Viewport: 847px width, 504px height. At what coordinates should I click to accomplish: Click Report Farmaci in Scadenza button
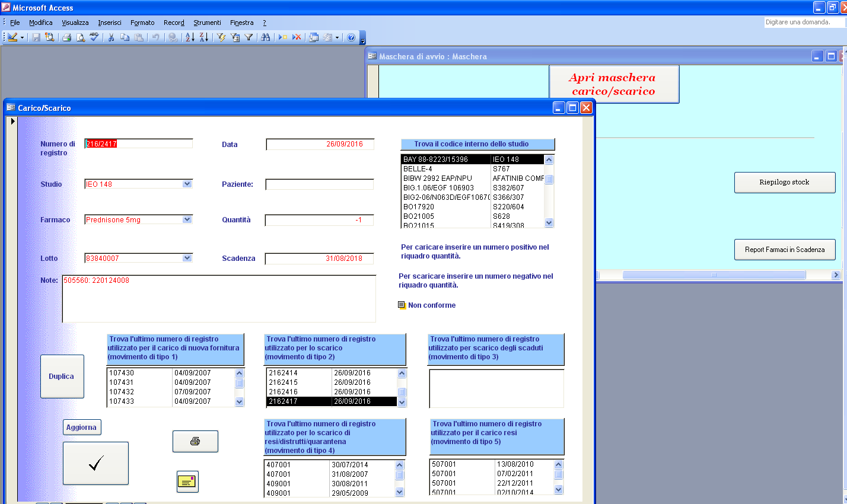(x=785, y=250)
